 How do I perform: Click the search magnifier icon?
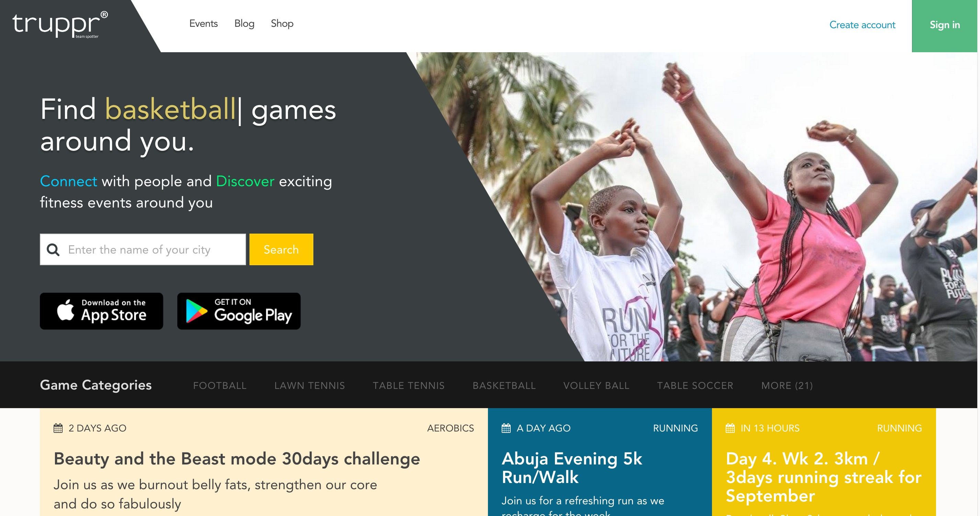pos(53,250)
